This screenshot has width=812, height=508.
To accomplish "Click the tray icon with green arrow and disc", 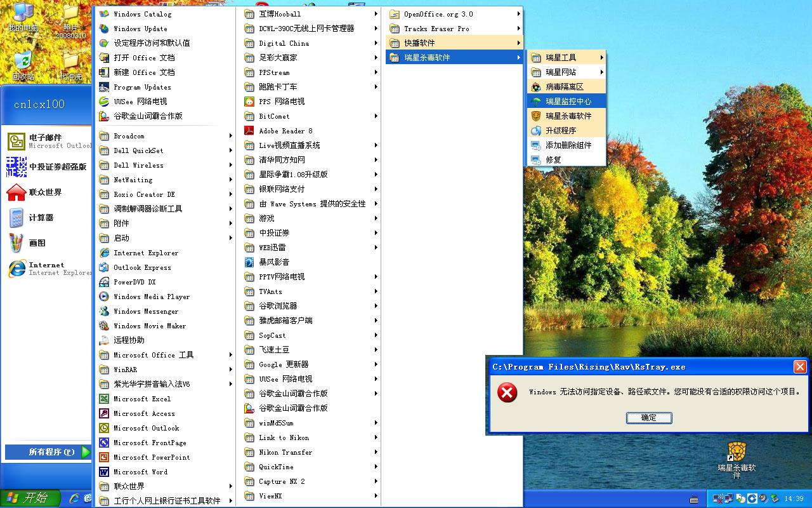I will point(741,498).
